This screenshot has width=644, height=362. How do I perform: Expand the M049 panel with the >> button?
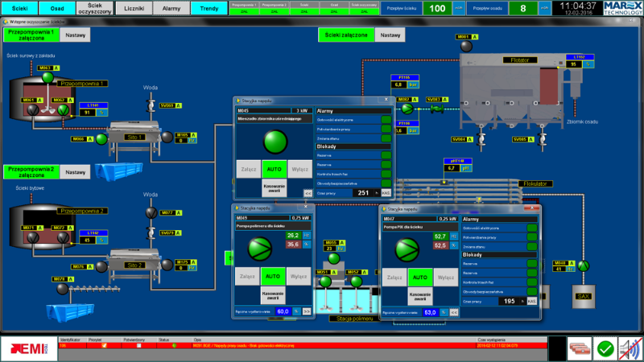[x=307, y=311]
